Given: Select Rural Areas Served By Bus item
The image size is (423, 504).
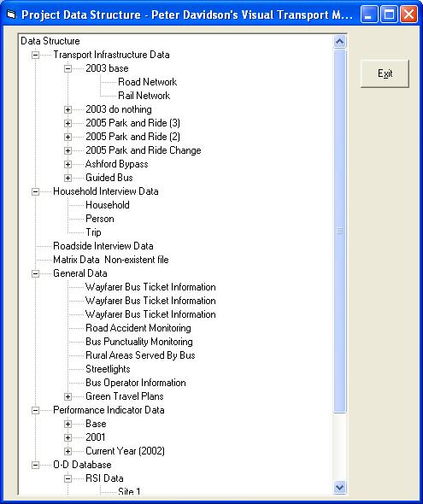Looking at the screenshot, I should [140, 355].
